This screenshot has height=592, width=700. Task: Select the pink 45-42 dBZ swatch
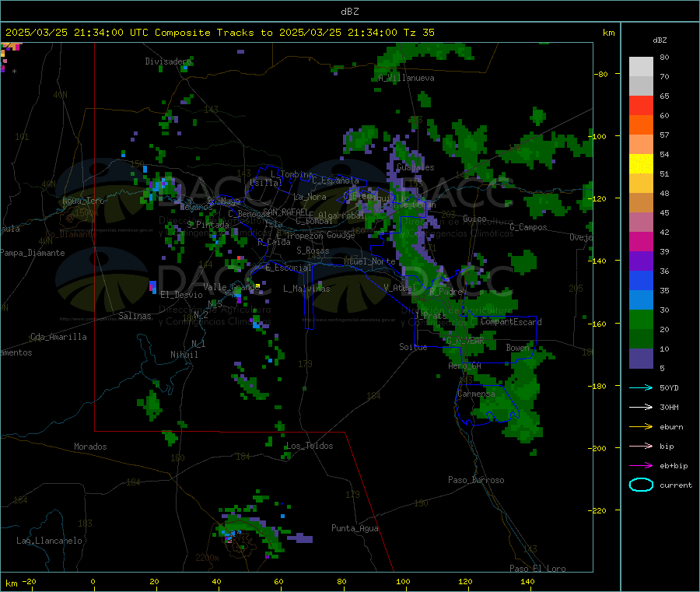[x=641, y=222]
